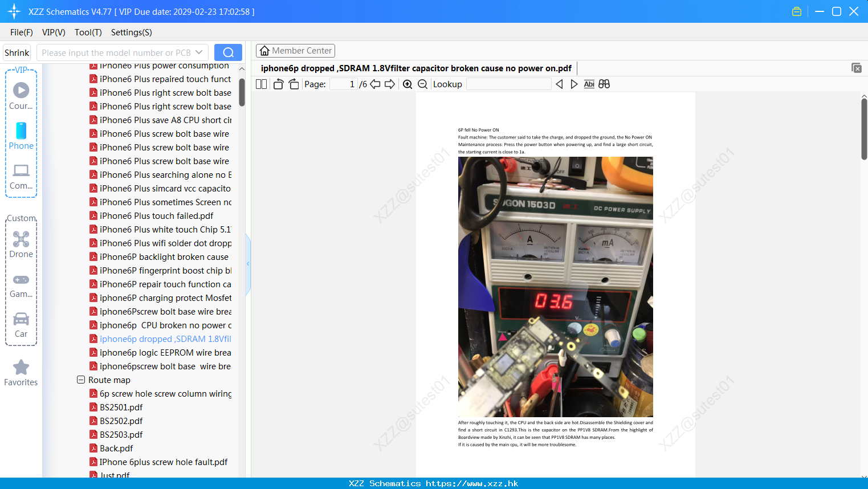Collapse the Route map tree node
This screenshot has width=868, height=489.
81,380
